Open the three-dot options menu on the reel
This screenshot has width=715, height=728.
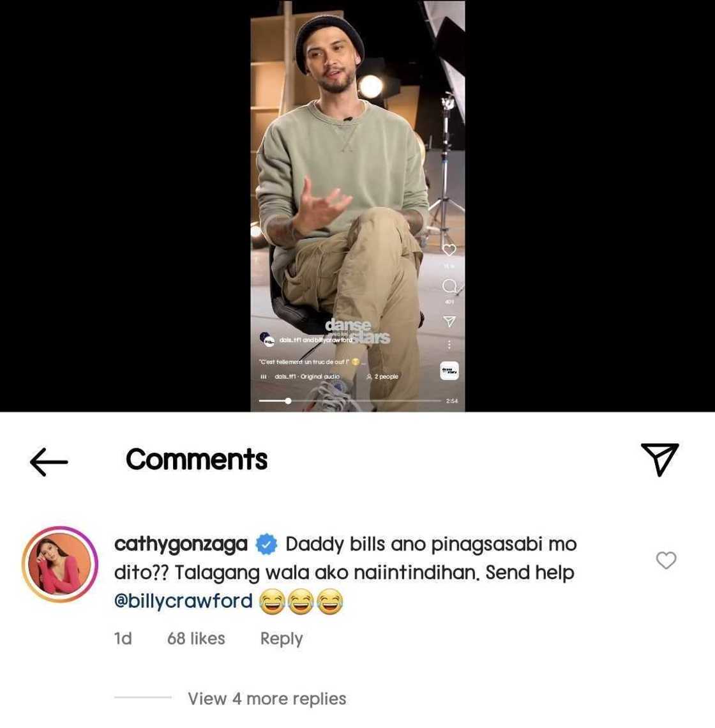coord(449,344)
